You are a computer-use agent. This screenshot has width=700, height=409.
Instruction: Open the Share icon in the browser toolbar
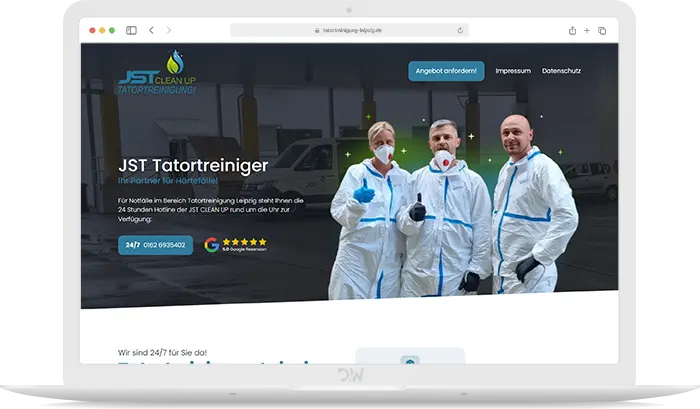point(572,30)
